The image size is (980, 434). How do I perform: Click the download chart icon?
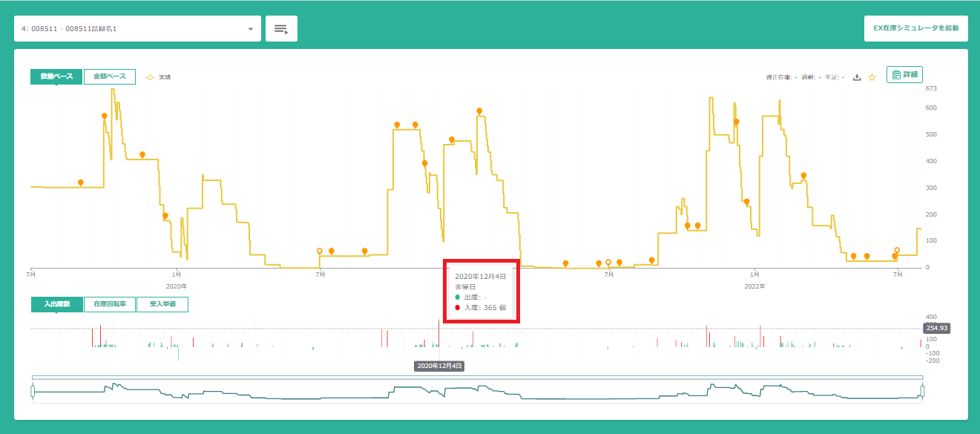point(857,77)
